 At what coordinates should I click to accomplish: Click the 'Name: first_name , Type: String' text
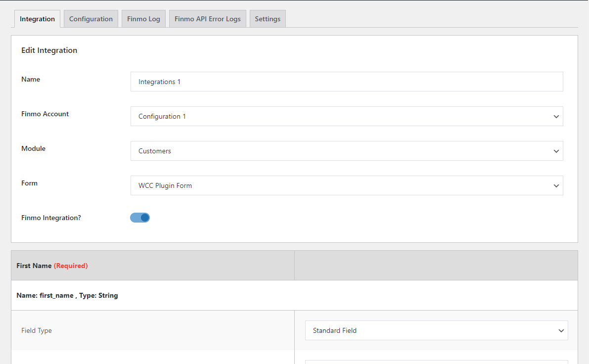[67, 295]
